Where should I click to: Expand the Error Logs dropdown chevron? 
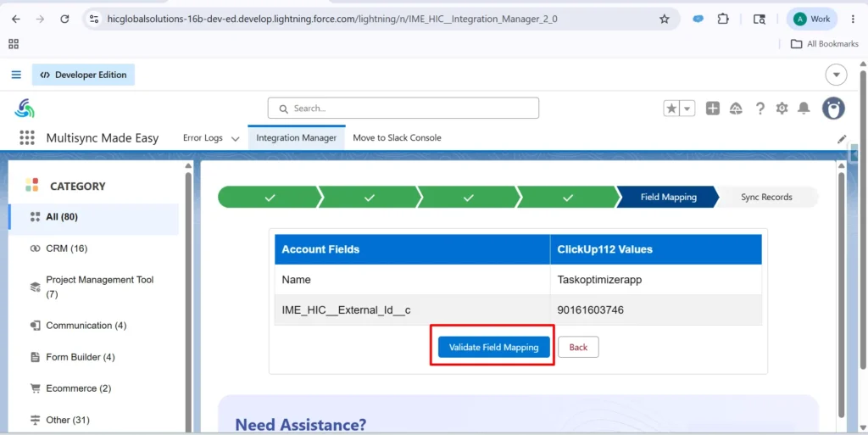click(236, 138)
